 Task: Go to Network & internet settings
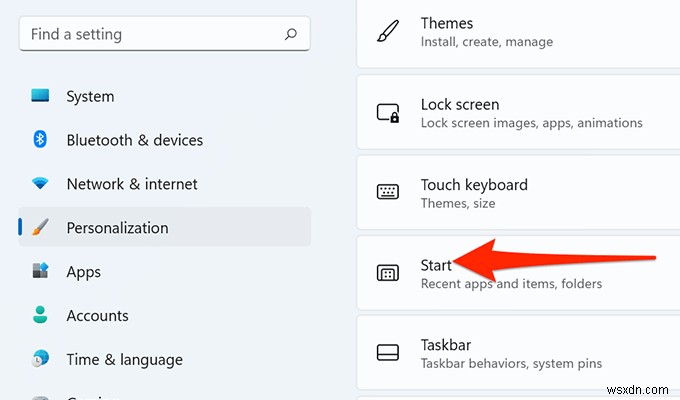[x=165, y=184]
